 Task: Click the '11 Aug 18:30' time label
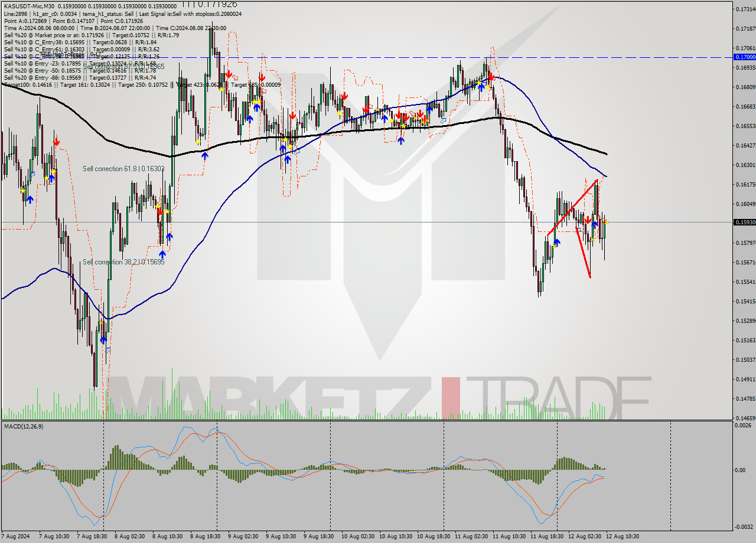[x=546, y=537]
